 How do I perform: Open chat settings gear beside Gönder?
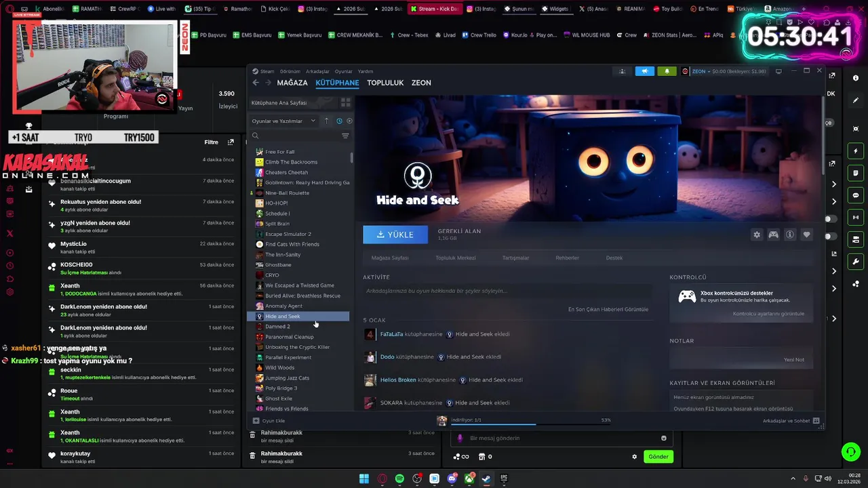pyautogui.click(x=635, y=457)
